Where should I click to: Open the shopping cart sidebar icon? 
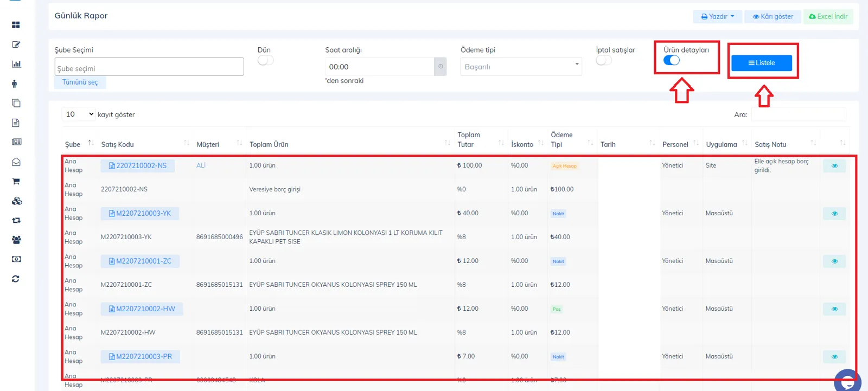click(16, 181)
